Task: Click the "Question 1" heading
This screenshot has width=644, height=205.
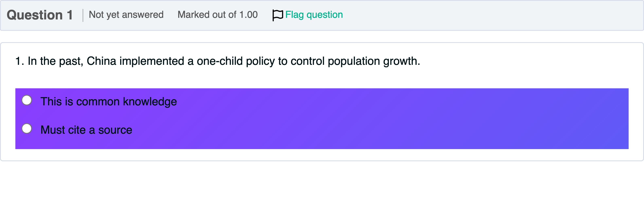Action: [39, 15]
